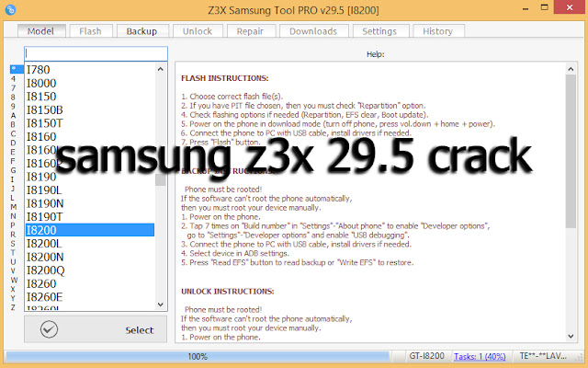Viewport: 588px width, 368px height.
Task: Minimize the Z3X Samsung Tool window
Action: pyautogui.click(x=526, y=7)
